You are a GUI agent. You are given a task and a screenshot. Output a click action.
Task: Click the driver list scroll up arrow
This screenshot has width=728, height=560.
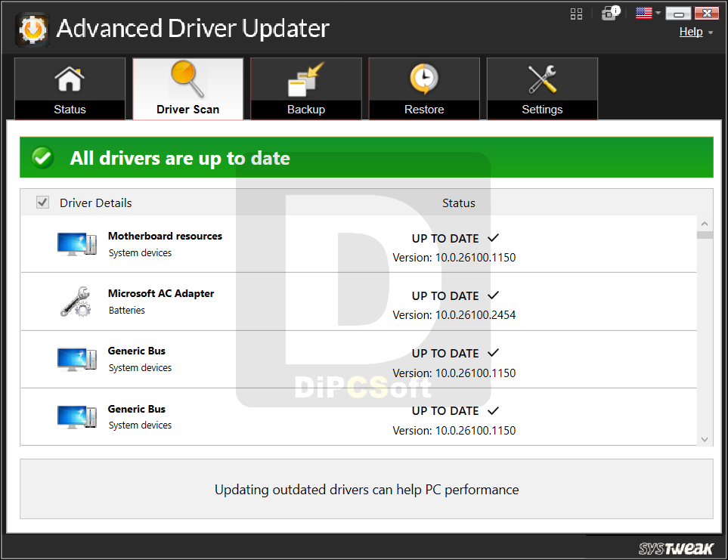(x=705, y=224)
